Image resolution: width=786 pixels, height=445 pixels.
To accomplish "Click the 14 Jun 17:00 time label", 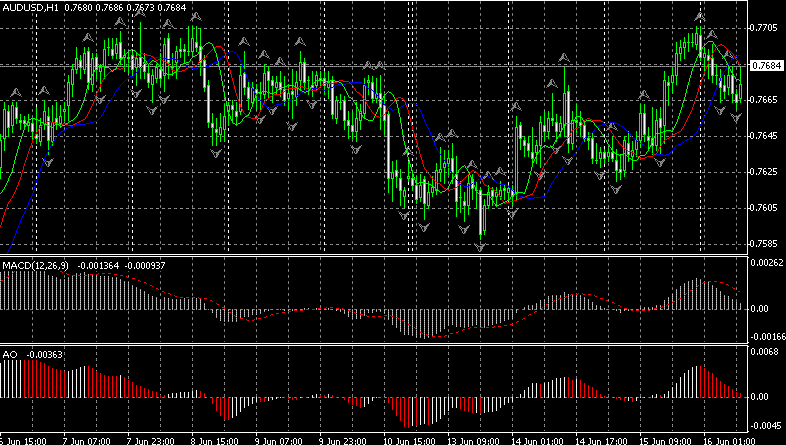I will 601,441.
